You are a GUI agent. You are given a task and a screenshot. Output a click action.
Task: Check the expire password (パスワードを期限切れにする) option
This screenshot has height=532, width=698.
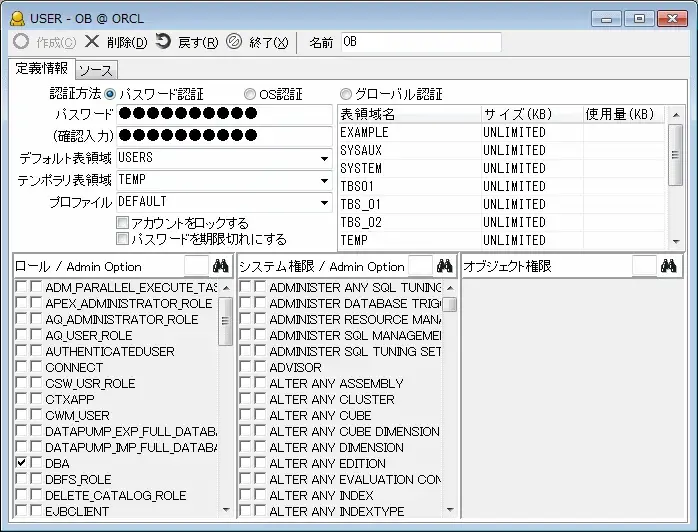coord(122,239)
